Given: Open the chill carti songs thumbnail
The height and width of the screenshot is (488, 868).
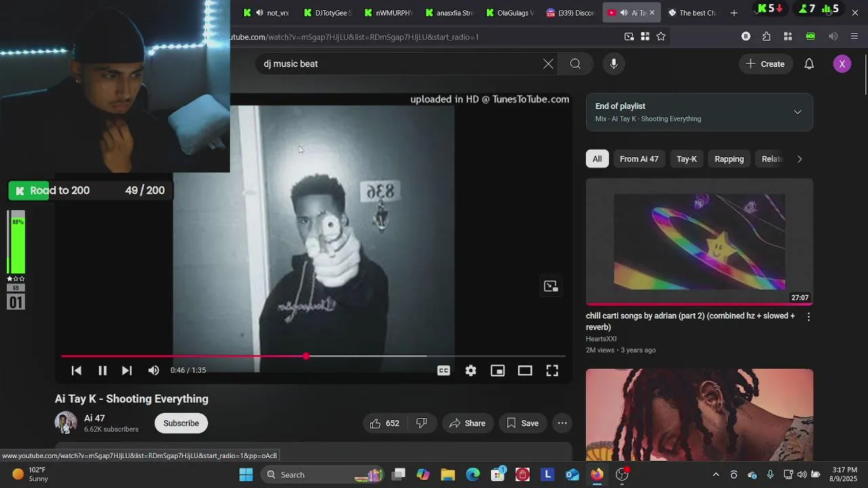Looking at the screenshot, I should click(699, 242).
